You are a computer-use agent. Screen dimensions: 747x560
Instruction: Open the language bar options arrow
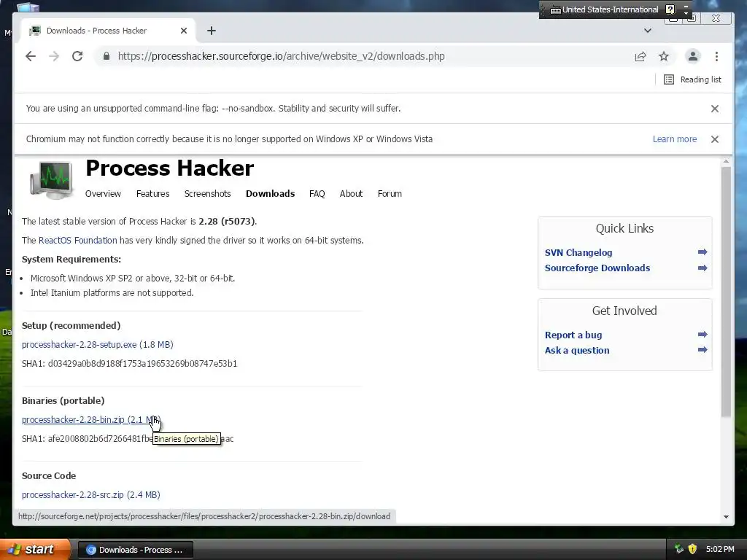686,13
